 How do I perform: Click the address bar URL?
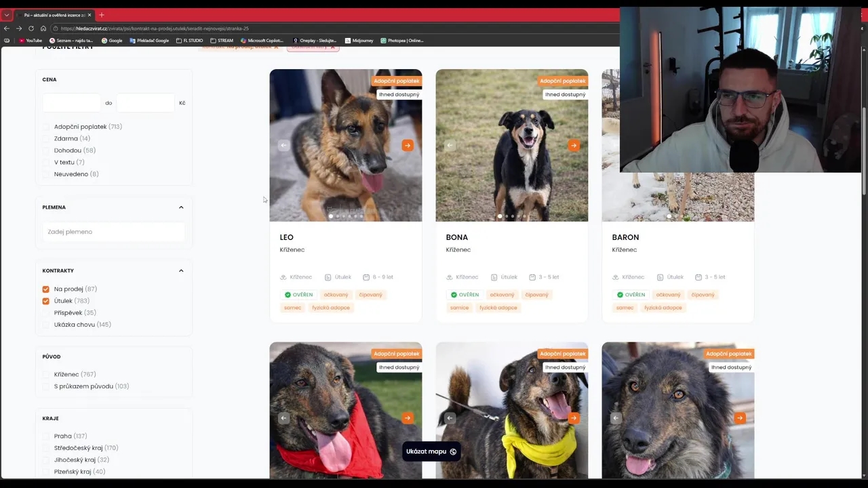(155, 28)
